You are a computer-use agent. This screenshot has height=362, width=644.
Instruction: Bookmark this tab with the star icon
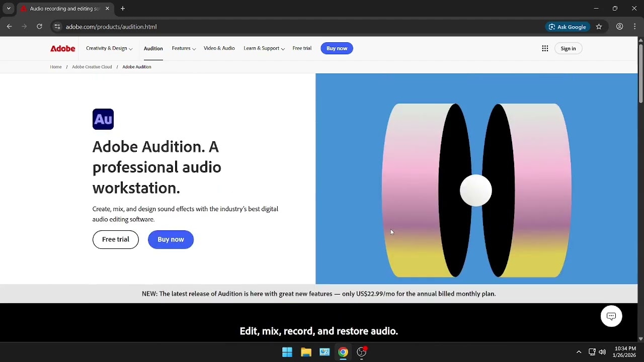click(x=599, y=27)
